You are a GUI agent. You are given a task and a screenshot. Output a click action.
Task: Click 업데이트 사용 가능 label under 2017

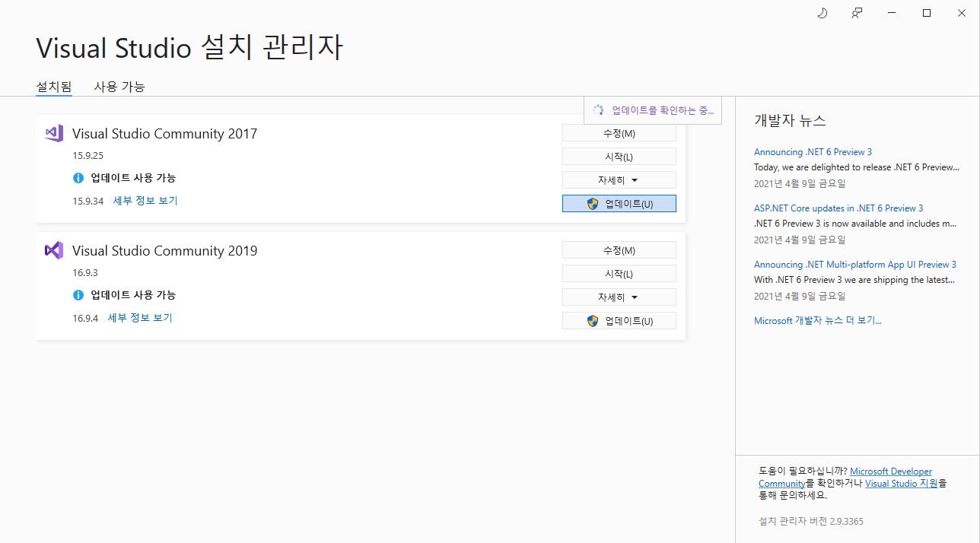pyautogui.click(x=133, y=178)
